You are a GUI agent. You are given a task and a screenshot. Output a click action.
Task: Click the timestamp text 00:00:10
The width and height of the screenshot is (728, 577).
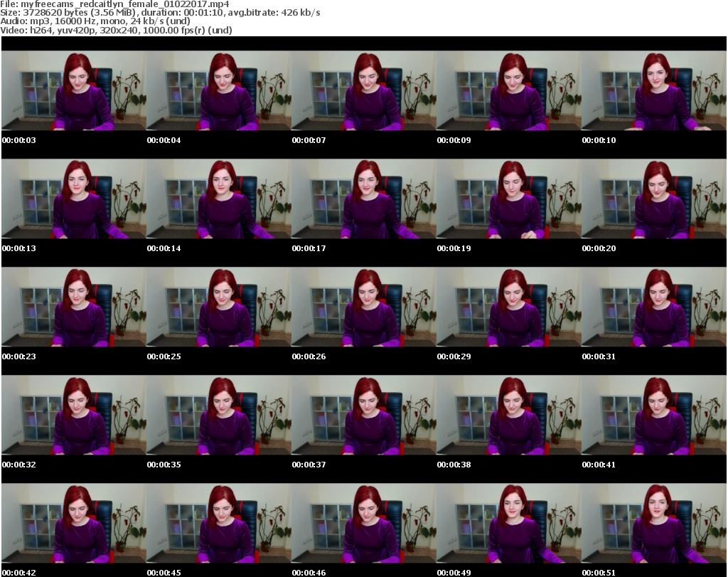coord(599,140)
